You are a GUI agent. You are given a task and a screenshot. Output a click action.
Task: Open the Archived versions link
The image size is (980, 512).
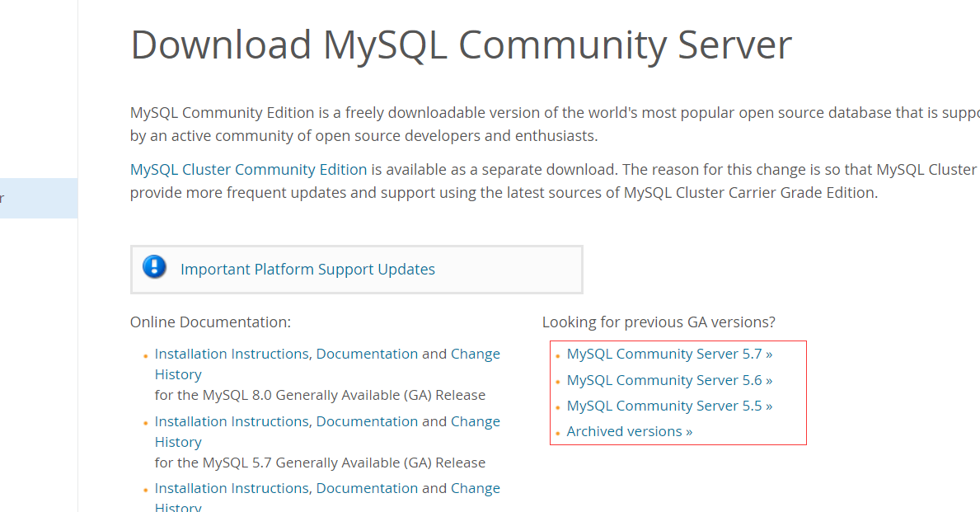coord(630,431)
